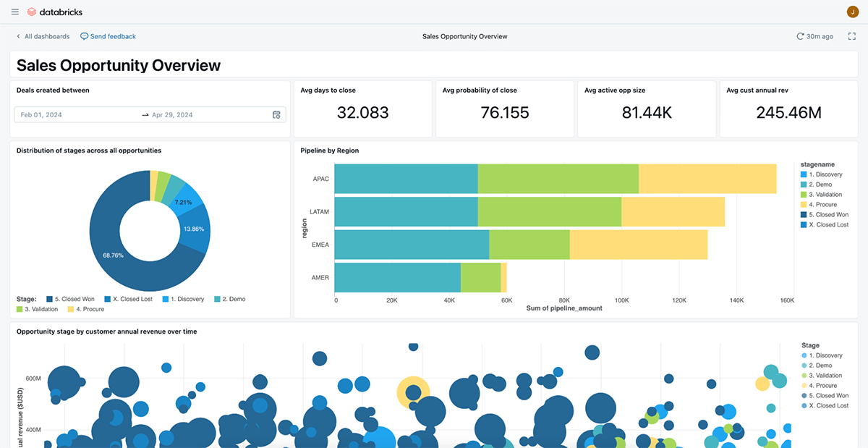The height and width of the screenshot is (448, 868).
Task: Click the end date Apr 29, 2024
Action: (x=172, y=114)
